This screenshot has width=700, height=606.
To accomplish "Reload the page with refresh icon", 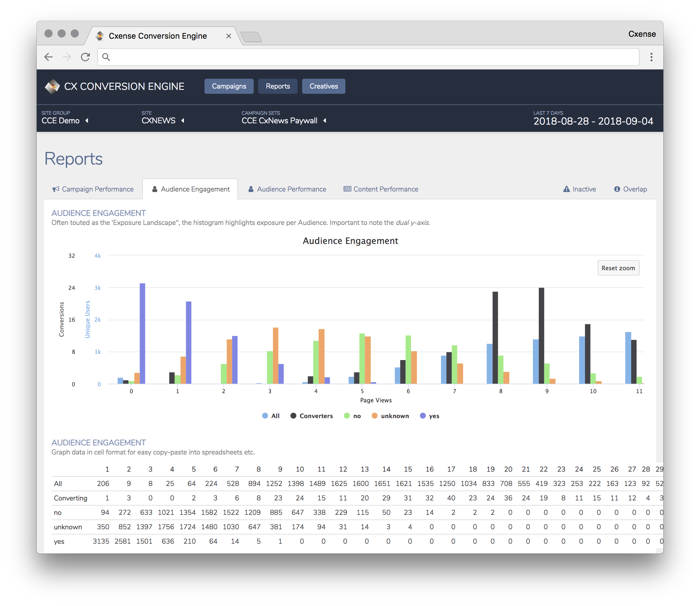I will pos(85,57).
